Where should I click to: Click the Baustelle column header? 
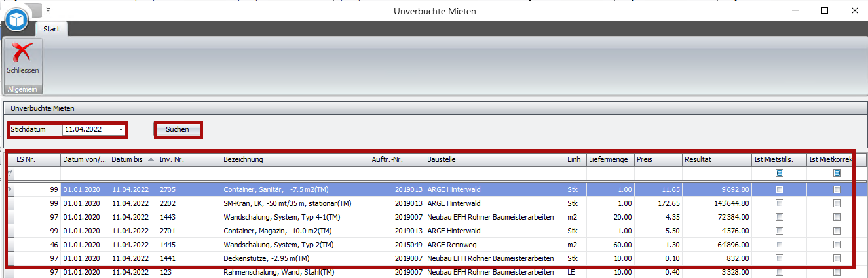tap(495, 159)
